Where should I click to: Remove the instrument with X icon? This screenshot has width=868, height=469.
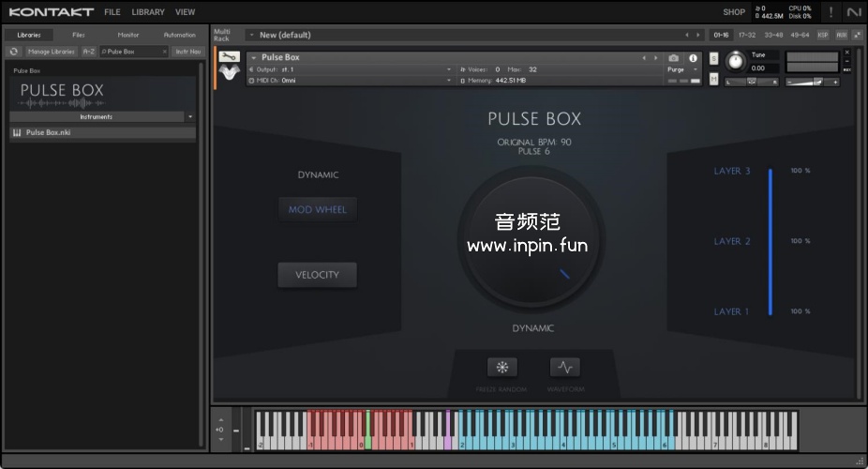coord(847,52)
